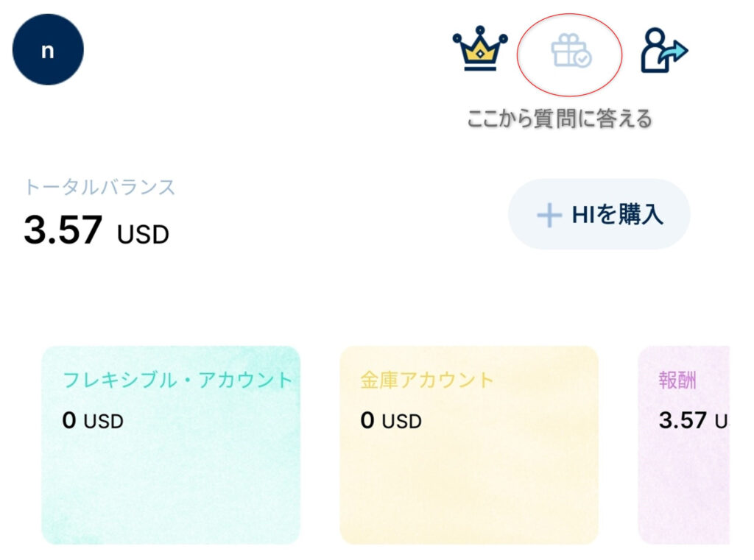Click the ここから質問に答える caption text
The height and width of the screenshot is (560, 754).
pyautogui.click(x=560, y=118)
